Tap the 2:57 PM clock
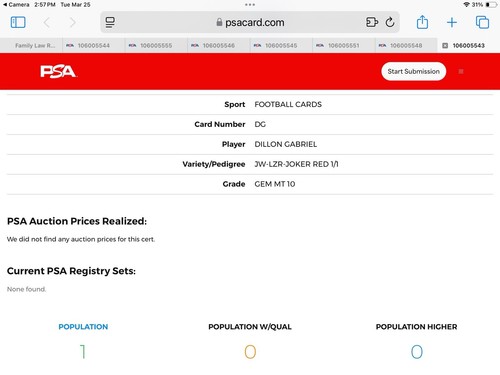Image resolution: width=500 pixels, height=375 pixels. coord(45,5)
